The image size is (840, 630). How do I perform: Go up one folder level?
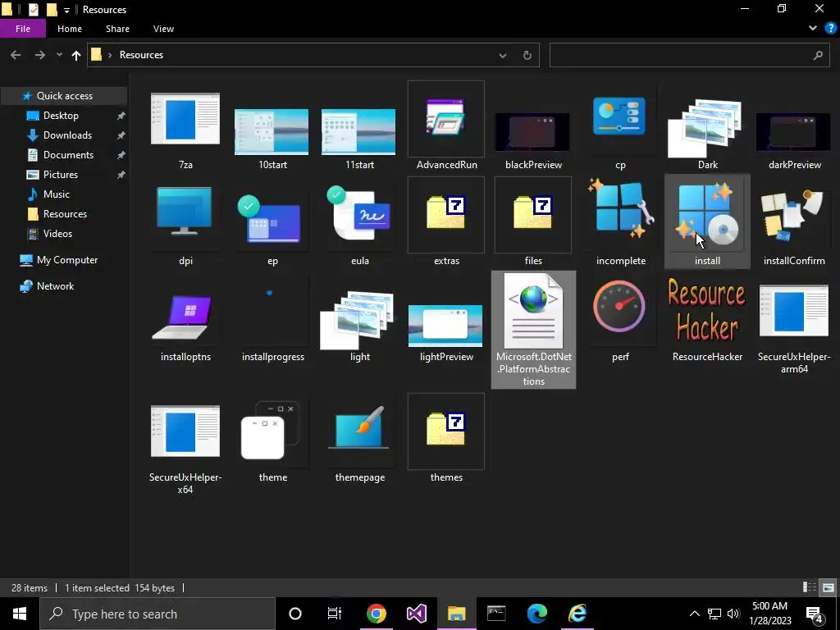(76, 55)
